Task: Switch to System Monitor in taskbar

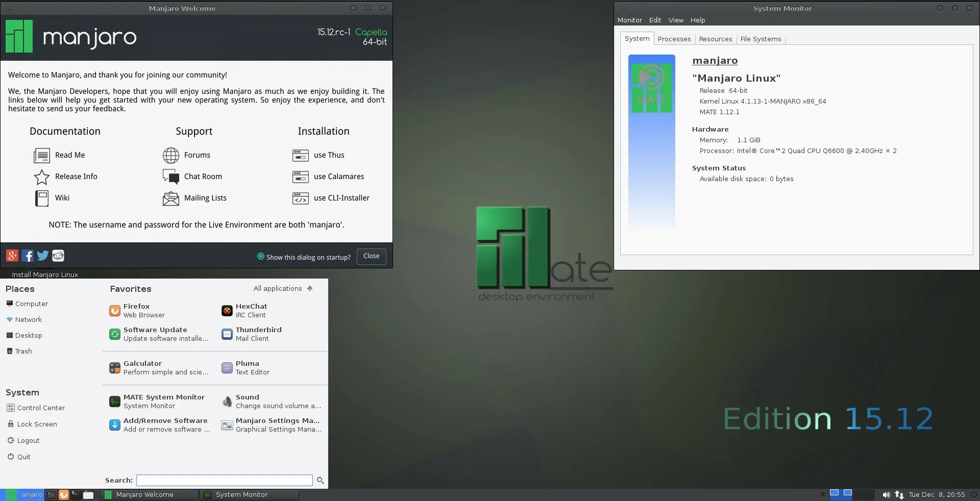Action: click(x=249, y=495)
